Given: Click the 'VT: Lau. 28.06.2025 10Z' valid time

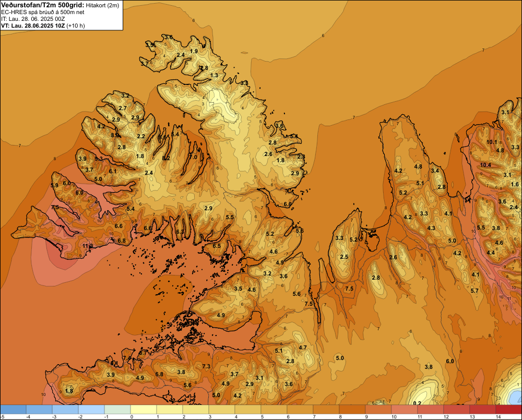Looking at the screenshot, I should click(x=33, y=26).
